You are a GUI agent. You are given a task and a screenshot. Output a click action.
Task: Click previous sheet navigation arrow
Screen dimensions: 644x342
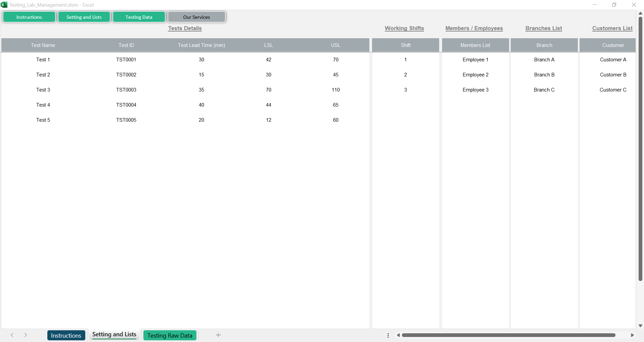pyautogui.click(x=12, y=335)
